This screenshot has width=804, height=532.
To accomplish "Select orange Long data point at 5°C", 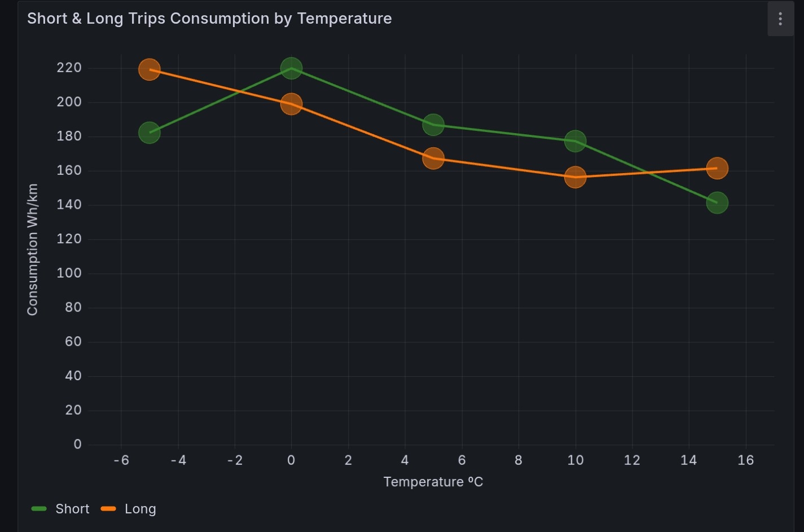I will [x=433, y=159].
